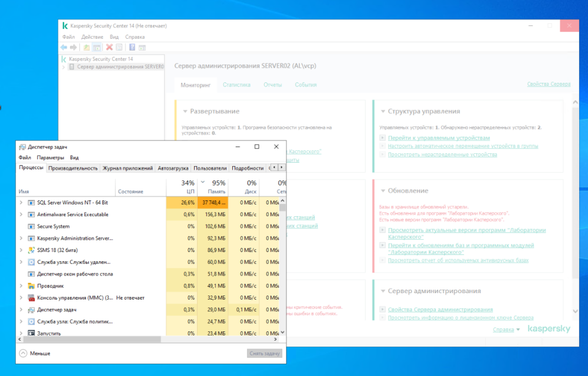Collapse the Развертывание section triangle
The width and height of the screenshot is (588, 376).
coord(185,112)
